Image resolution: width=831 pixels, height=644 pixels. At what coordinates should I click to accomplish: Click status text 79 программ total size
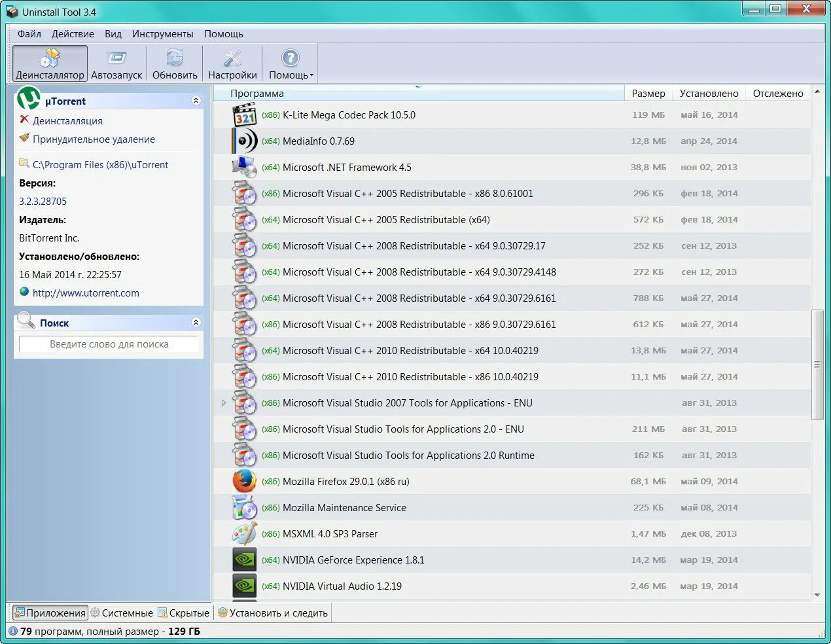point(110,632)
